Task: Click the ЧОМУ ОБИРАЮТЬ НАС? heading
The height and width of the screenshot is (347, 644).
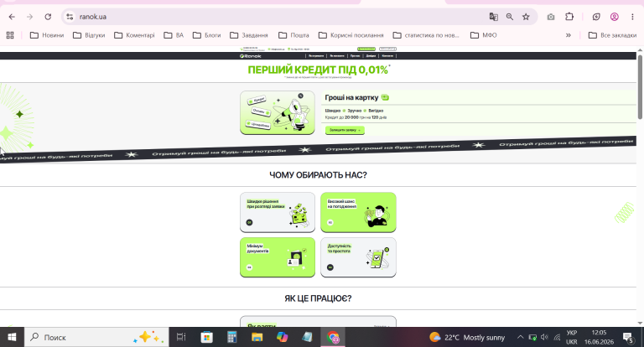Action: pyautogui.click(x=318, y=175)
